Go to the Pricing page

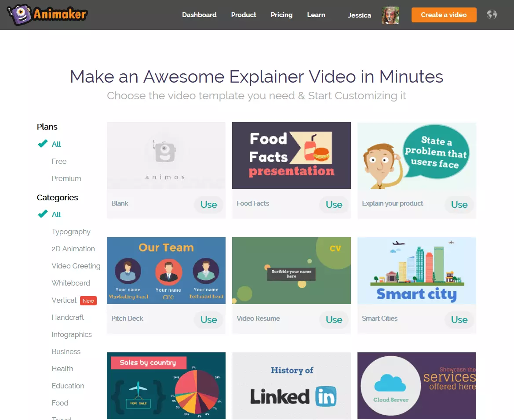[281, 15]
